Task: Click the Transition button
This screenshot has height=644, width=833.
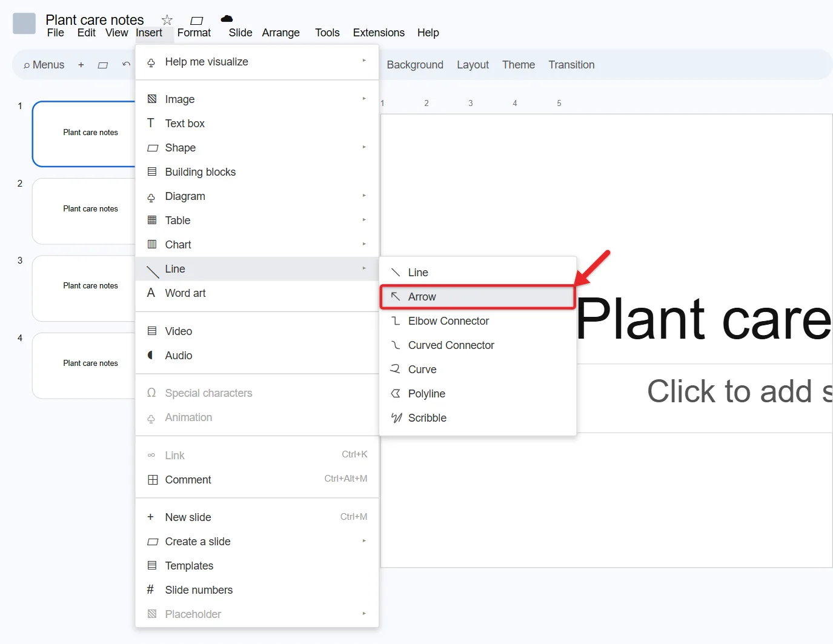Action: point(571,65)
